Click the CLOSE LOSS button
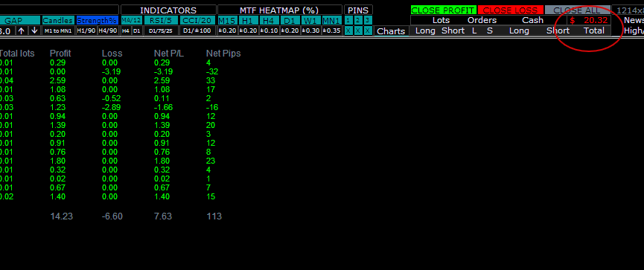The height and width of the screenshot is (270, 644). (511, 10)
